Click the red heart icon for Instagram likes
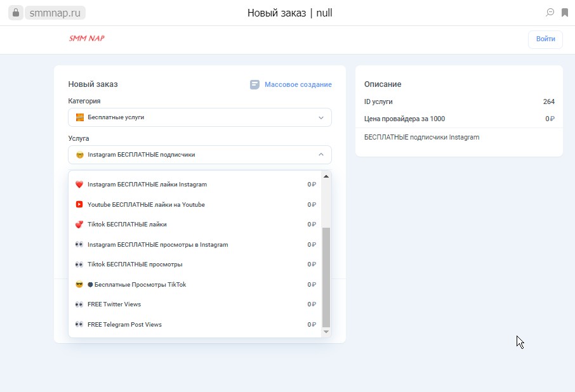 pos(79,185)
